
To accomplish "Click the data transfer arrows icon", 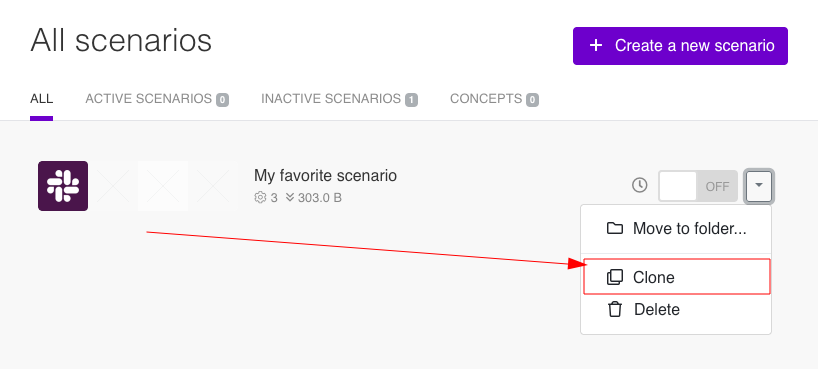I will (290, 198).
